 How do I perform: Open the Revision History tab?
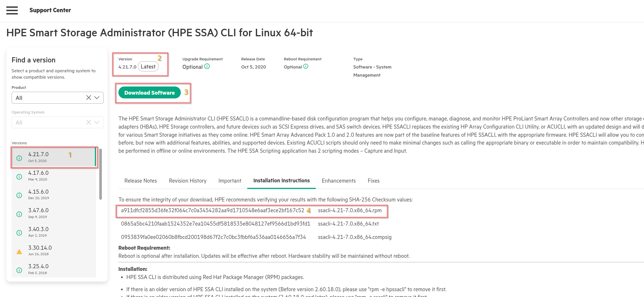tap(187, 181)
